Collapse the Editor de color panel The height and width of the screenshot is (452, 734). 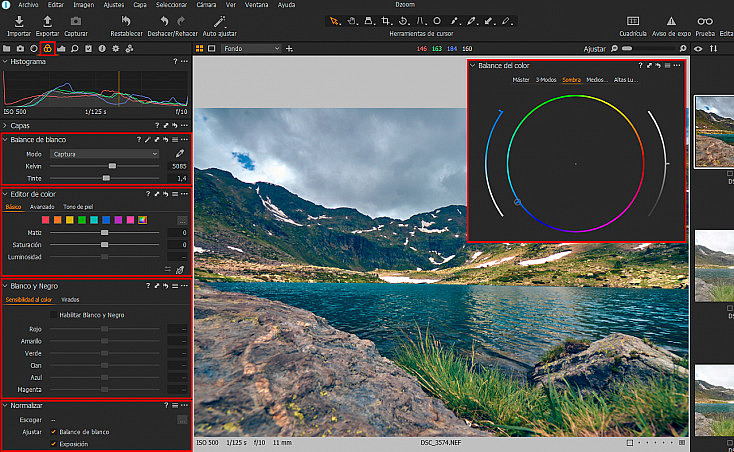[x=5, y=194]
